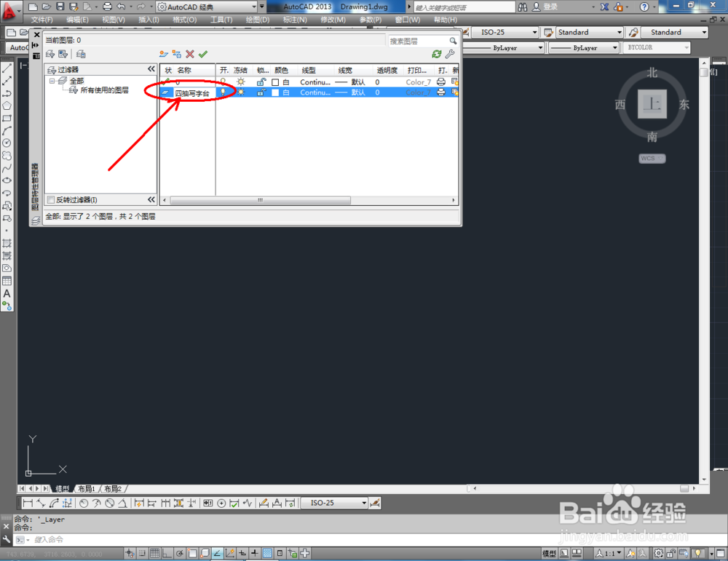The height and width of the screenshot is (561, 728).
Task: Click New Layer VP Frozen icon
Action: click(x=176, y=55)
